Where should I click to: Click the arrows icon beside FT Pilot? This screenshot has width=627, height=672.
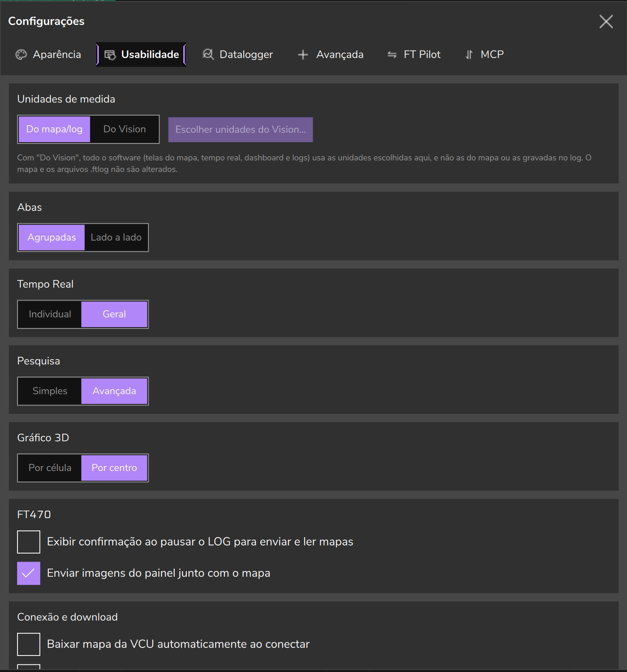pyautogui.click(x=392, y=55)
